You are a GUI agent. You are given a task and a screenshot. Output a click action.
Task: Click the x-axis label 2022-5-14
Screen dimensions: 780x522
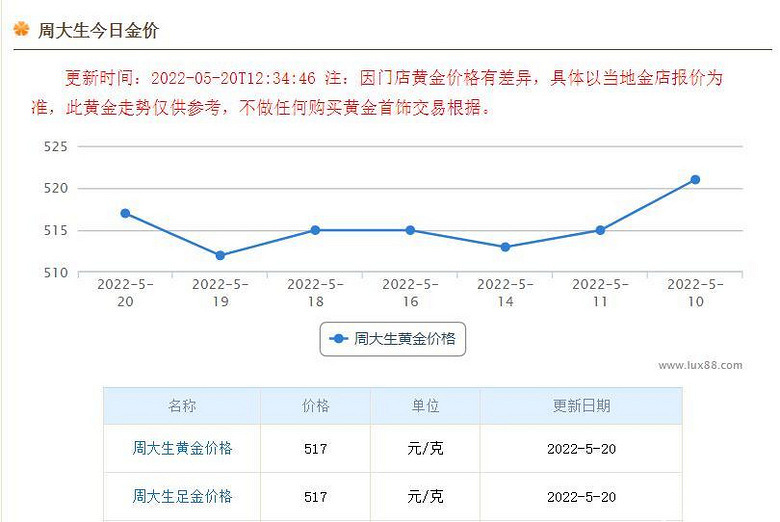pos(505,293)
